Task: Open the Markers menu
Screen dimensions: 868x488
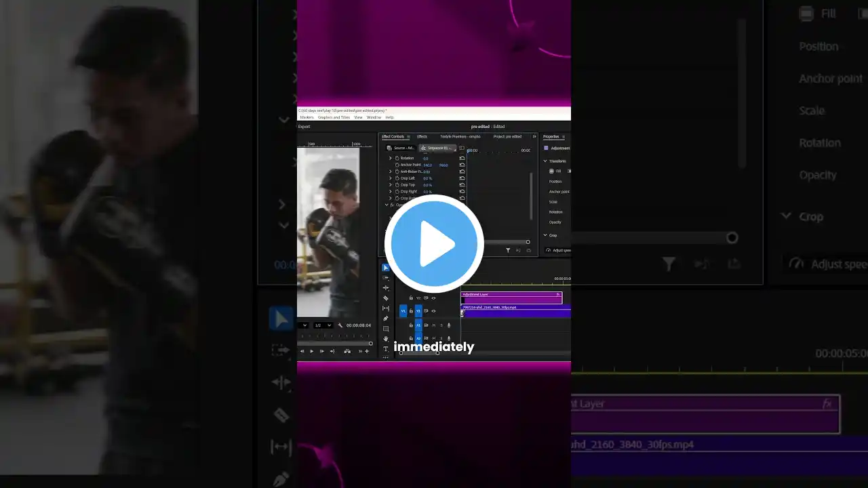Action: point(307,117)
